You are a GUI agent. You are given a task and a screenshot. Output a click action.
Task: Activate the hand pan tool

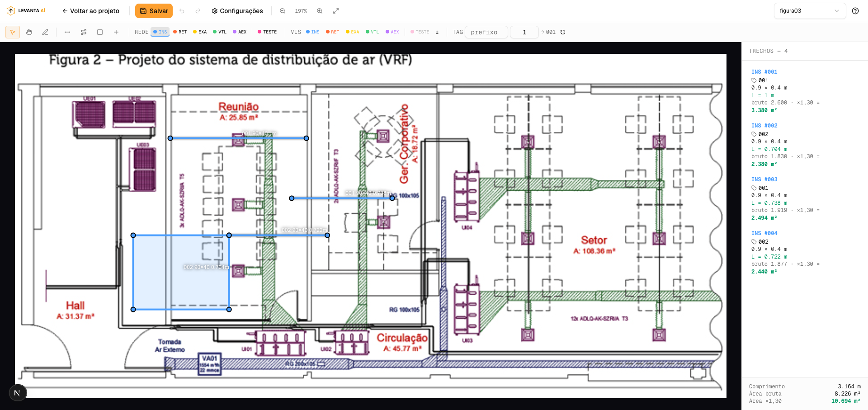[x=29, y=32]
